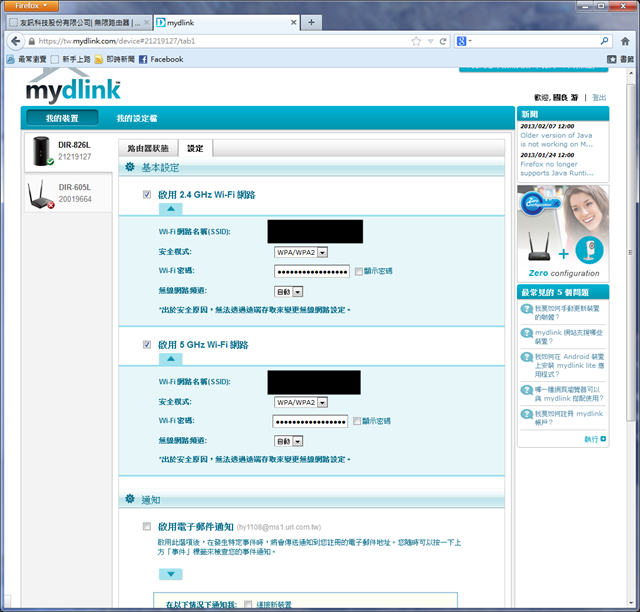
Task: Click the basic settings gear icon
Action: click(x=130, y=167)
